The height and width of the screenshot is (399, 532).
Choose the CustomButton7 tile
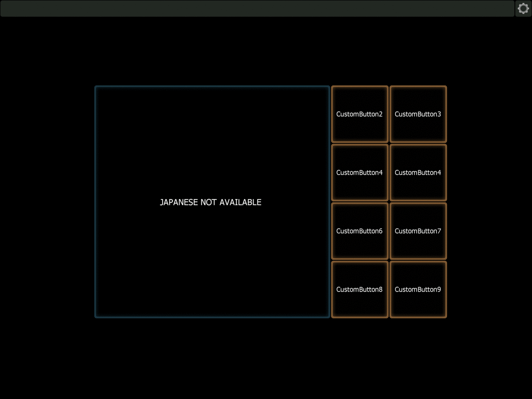tap(418, 231)
